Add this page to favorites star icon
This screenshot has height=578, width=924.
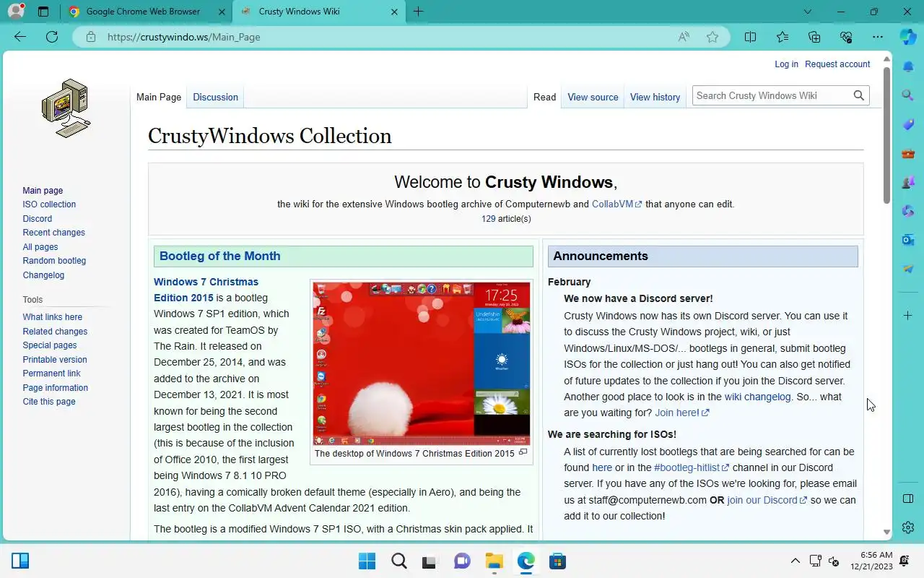tap(712, 37)
